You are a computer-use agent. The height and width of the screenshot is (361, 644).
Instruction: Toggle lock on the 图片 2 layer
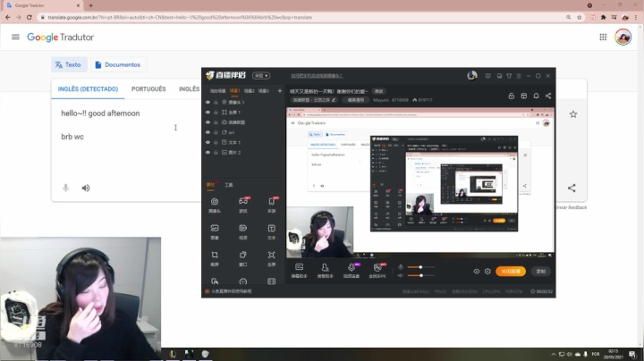[216, 152]
